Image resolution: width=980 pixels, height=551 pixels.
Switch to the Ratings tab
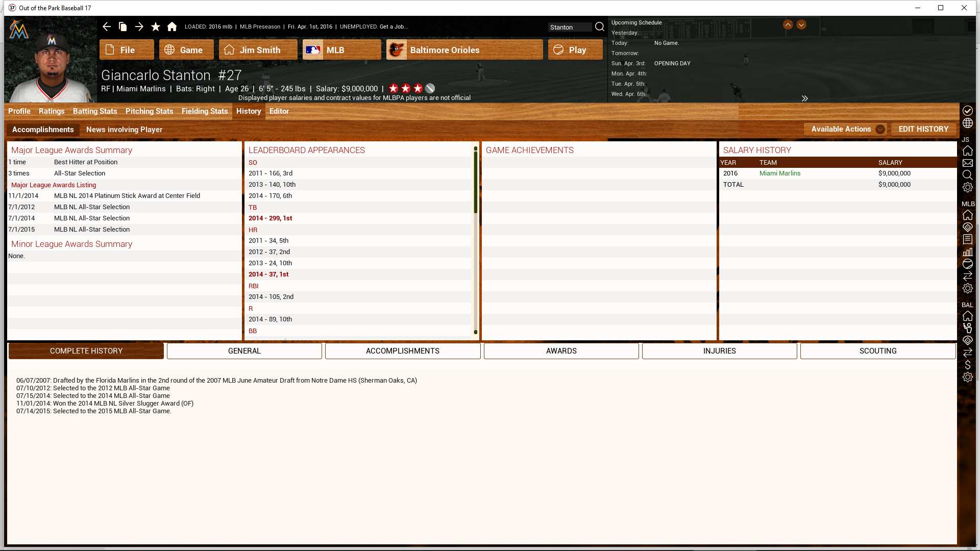[x=52, y=111]
